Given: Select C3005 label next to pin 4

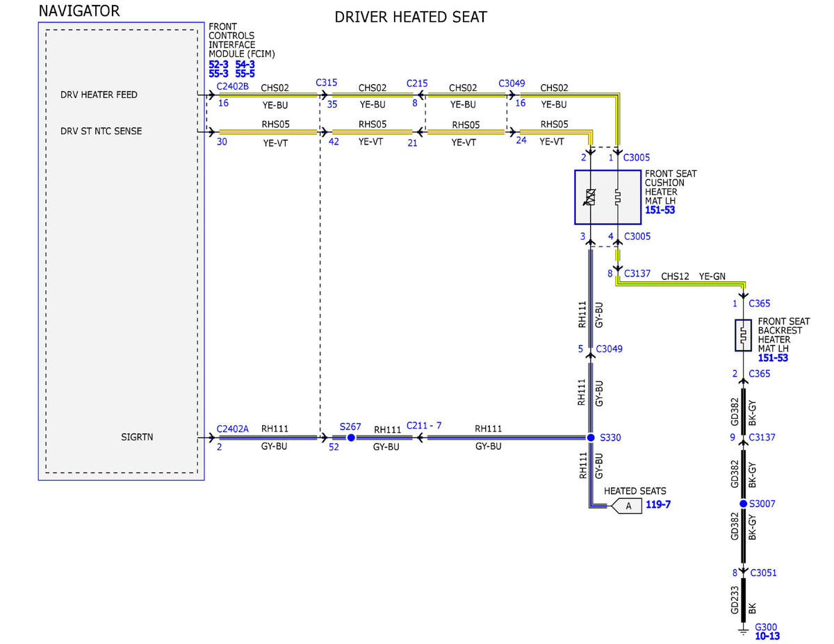Looking at the screenshot, I should coord(637,236).
